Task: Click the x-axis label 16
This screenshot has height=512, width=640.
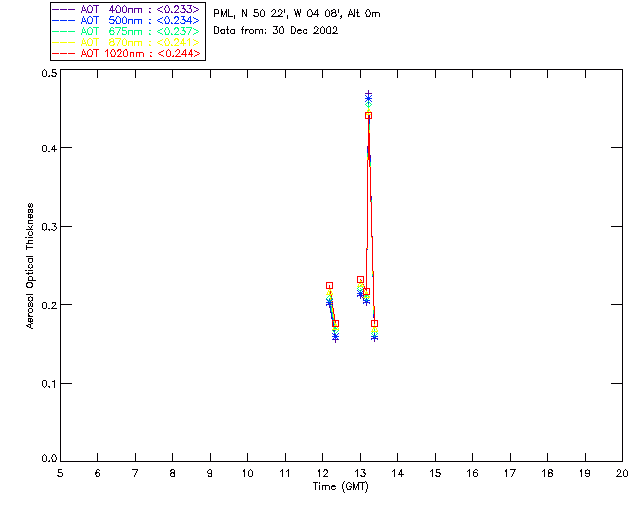Action: [473, 473]
